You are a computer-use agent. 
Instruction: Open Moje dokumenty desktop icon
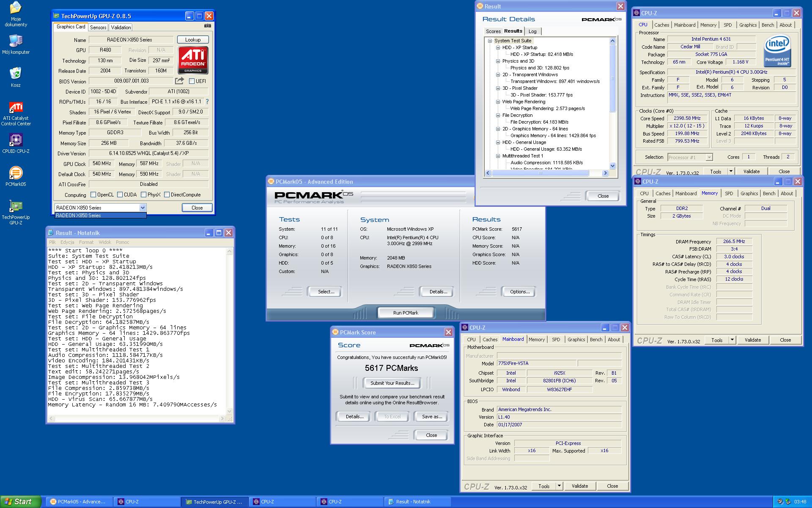(16, 14)
